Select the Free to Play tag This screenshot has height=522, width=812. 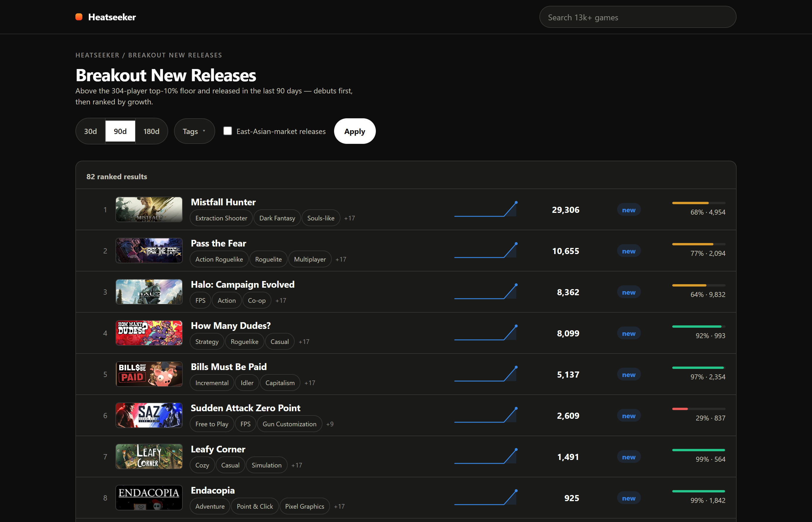[212, 424]
